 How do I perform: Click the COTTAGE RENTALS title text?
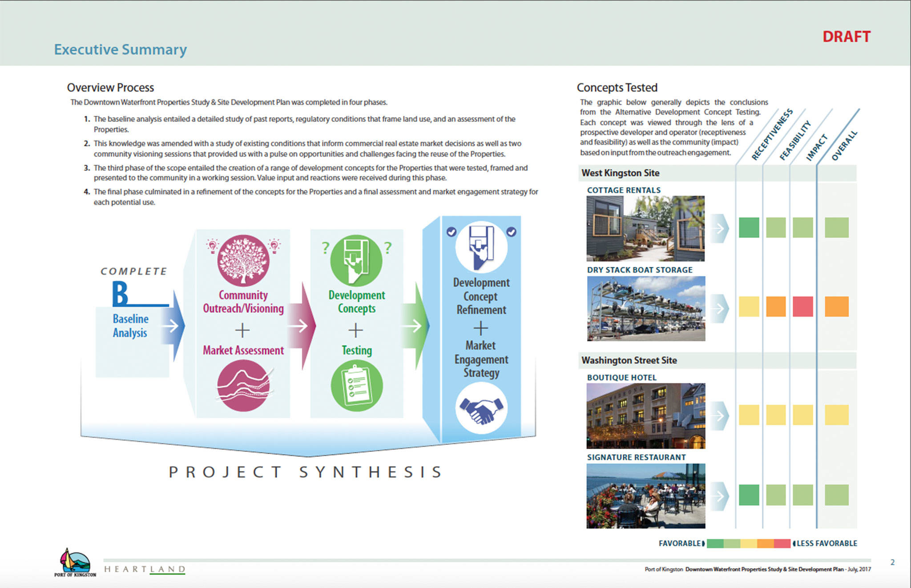click(624, 190)
